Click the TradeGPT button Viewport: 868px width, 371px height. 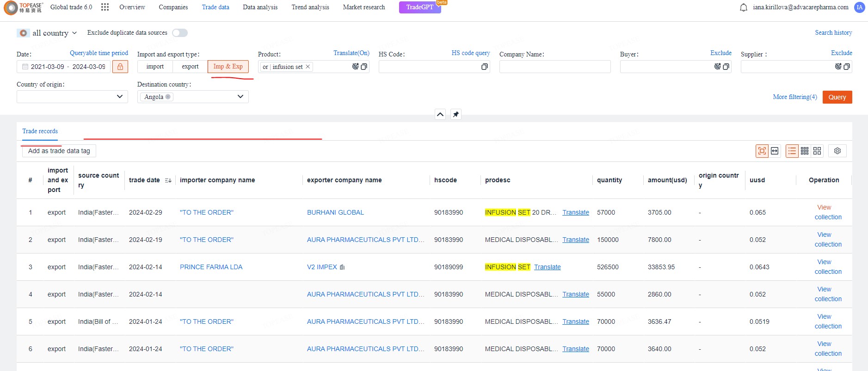420,7
